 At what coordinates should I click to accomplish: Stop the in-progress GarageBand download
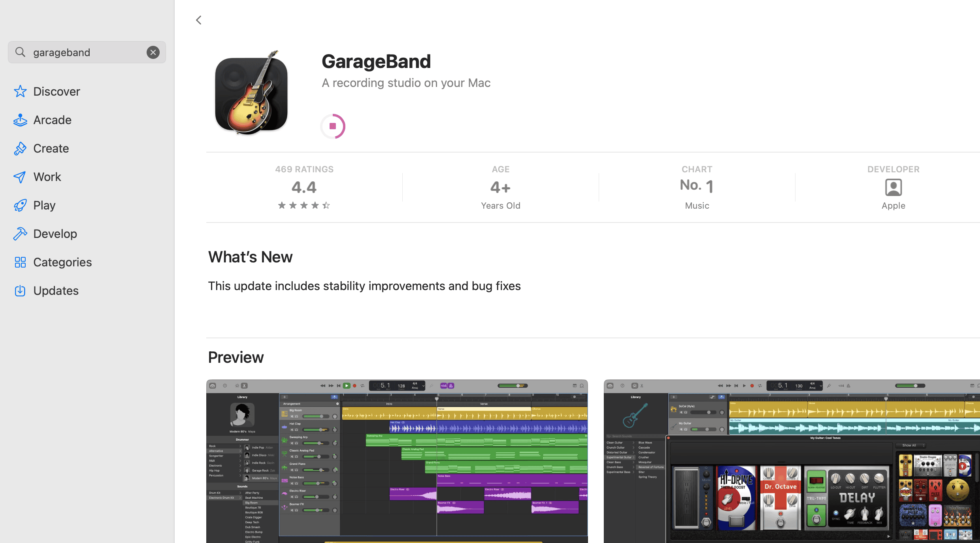click(332, 126)
